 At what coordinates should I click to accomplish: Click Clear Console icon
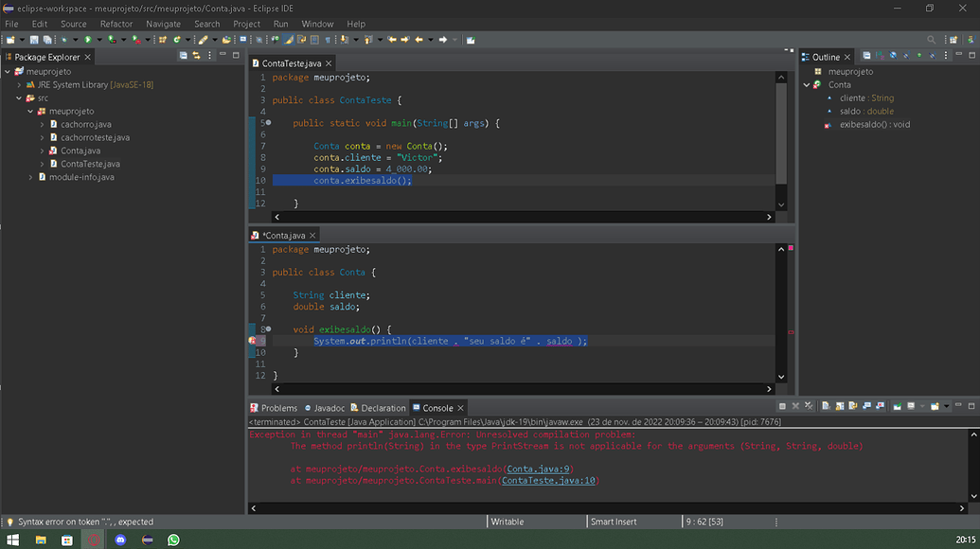tap(826, 407)
